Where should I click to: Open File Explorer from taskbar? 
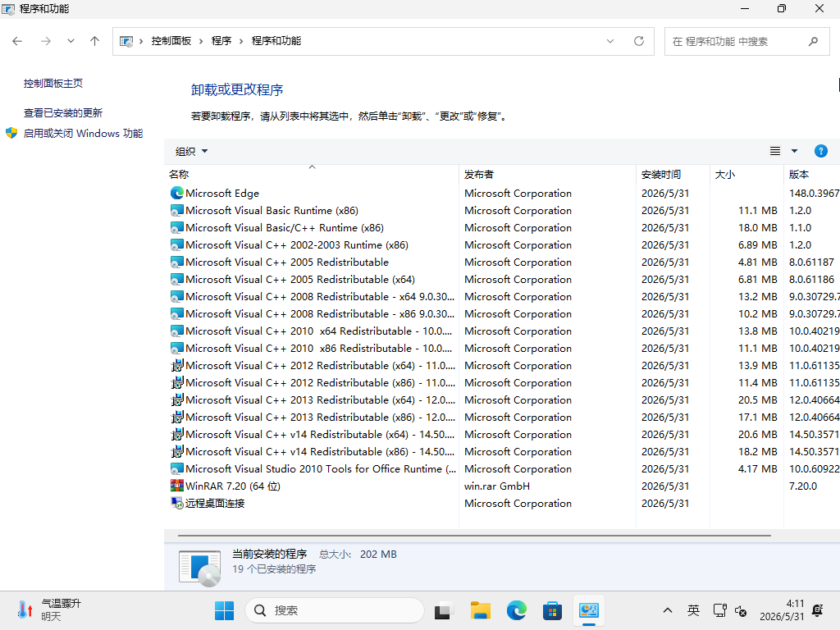[x=481, y=610]
